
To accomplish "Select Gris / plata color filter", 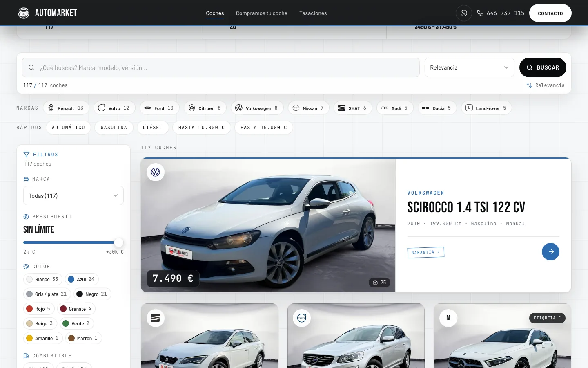I will point(47,294).
